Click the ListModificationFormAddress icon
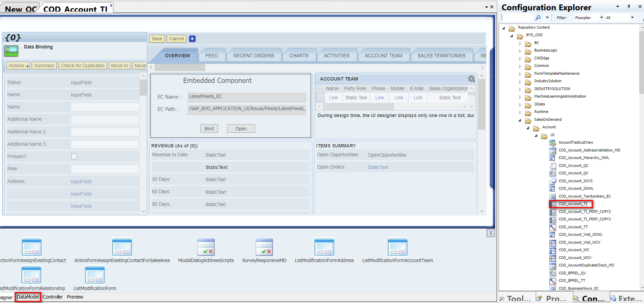644x303 pixels. tap(324, 247)
